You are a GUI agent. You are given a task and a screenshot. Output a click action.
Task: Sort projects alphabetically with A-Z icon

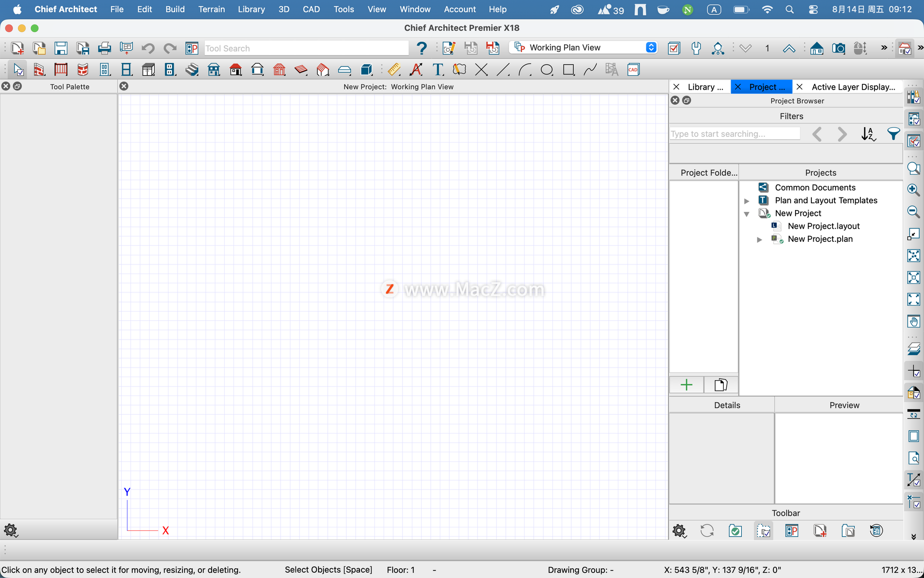coord(868,134)
